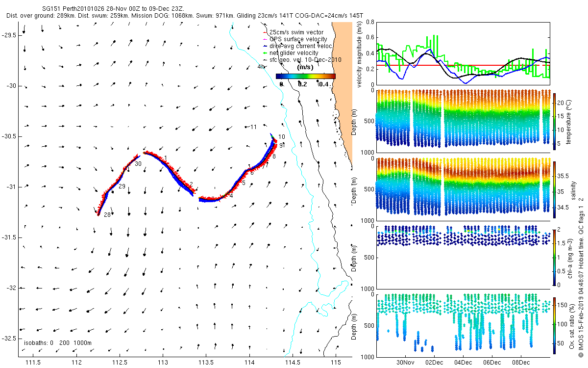Select the "dive-avg current veloc" legend entry
Screen dimensions: 588x368
297,46
